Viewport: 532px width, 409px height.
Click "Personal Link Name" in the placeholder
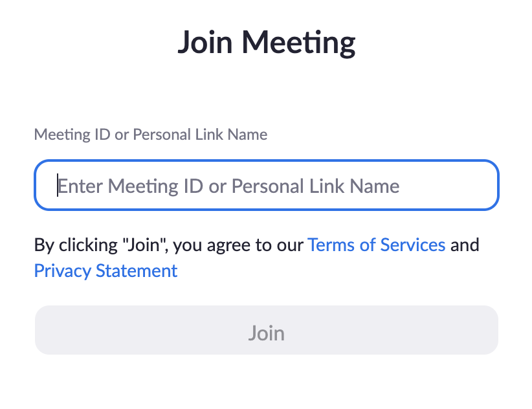tap(315, 186)
